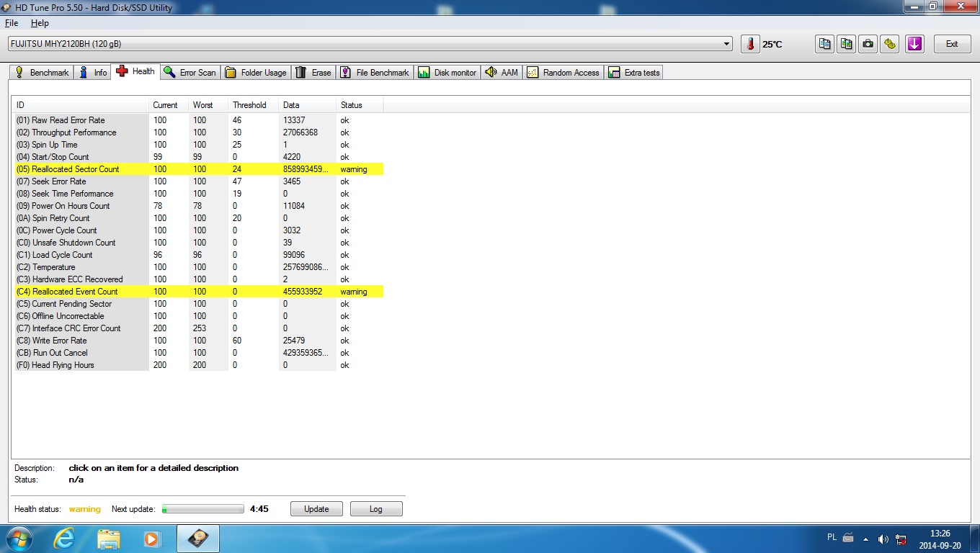Open Windows Explorer from the taskbar
Screen dimensions: 980x553
click(x=108, y=539)
